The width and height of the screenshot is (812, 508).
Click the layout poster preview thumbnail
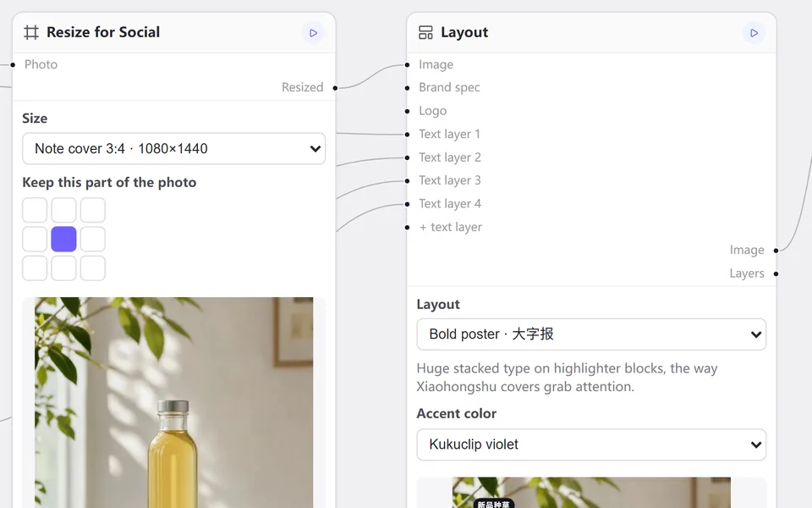[x=591, y=493]
